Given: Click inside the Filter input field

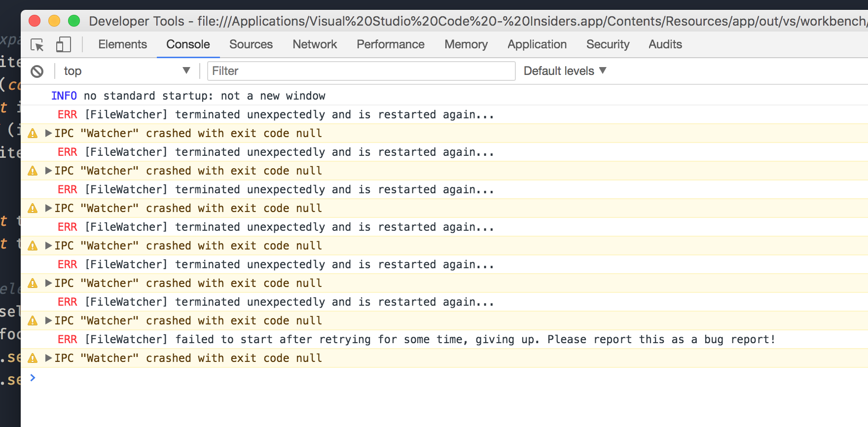Looking at the screenshot, I should point(361,71).
